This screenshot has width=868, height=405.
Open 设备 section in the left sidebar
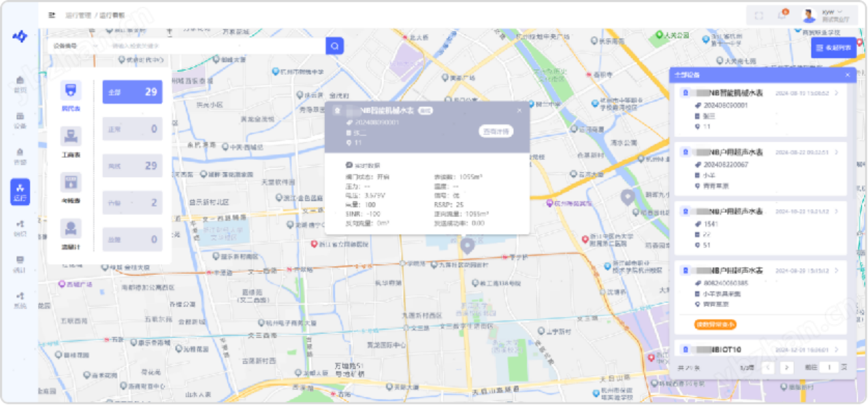(x=20, y=120)
